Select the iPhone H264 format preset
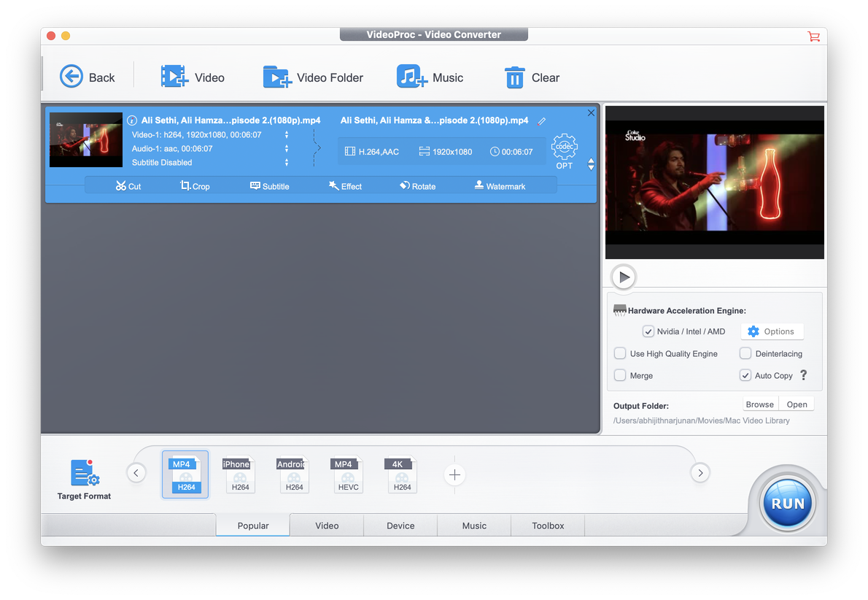Image resolution: width=868 pixels, height=600 pixels. (239, 474)
